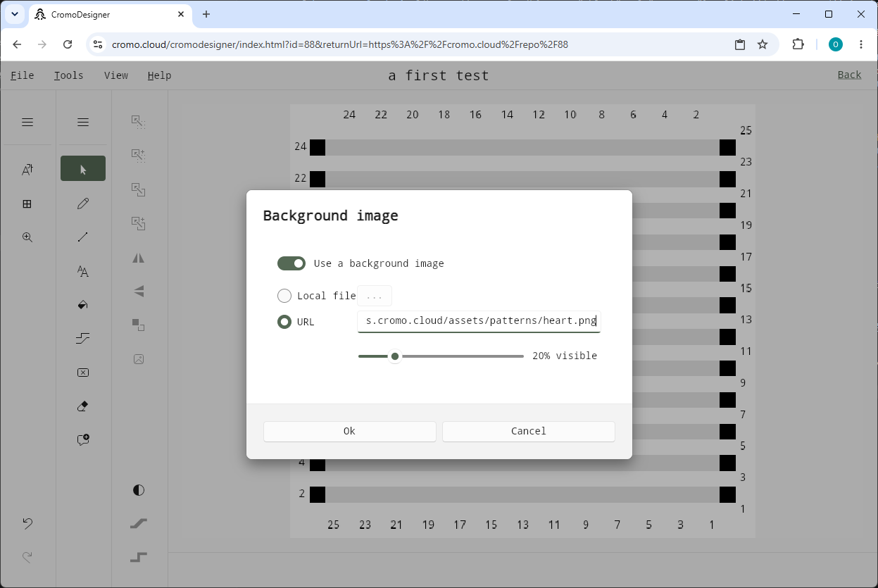Open the hamburger menu above the arrow tool
The image size is (878, 588).
click(x=83, y=122)
